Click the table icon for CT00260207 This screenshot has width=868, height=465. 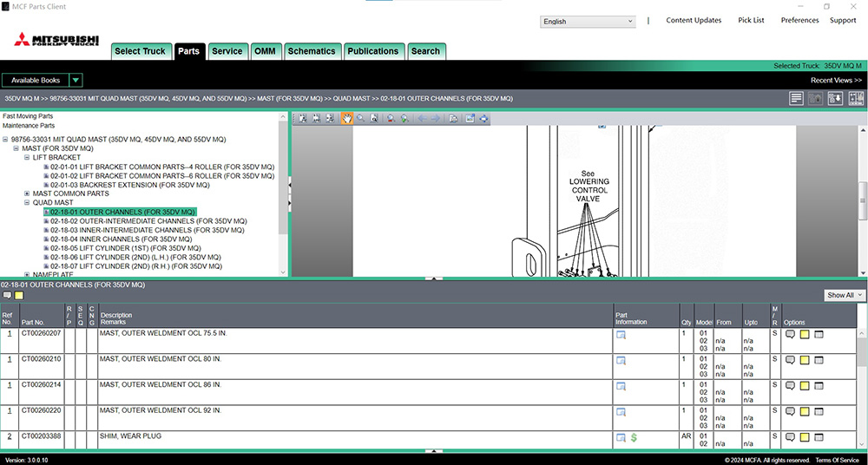[x=819, y=334]
